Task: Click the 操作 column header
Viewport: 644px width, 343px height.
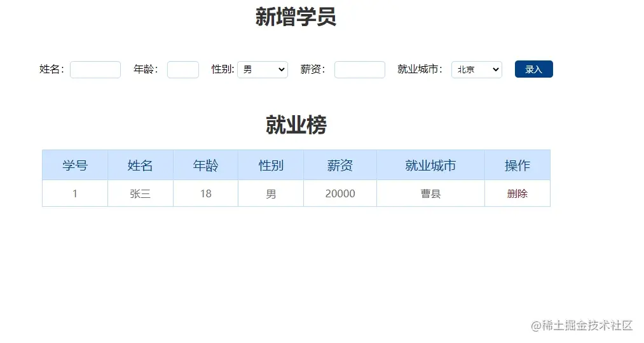Action: click(x=517, y=165)
